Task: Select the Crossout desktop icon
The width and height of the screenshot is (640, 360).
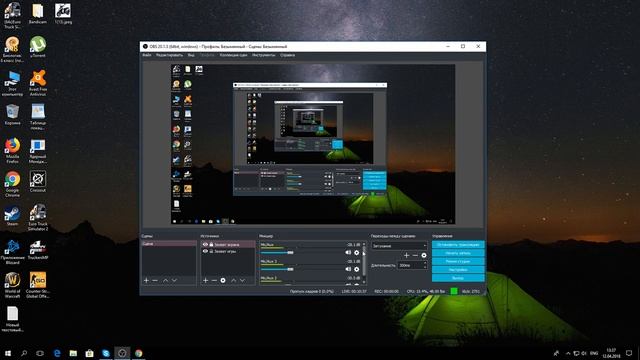Action: click(38, 182)
